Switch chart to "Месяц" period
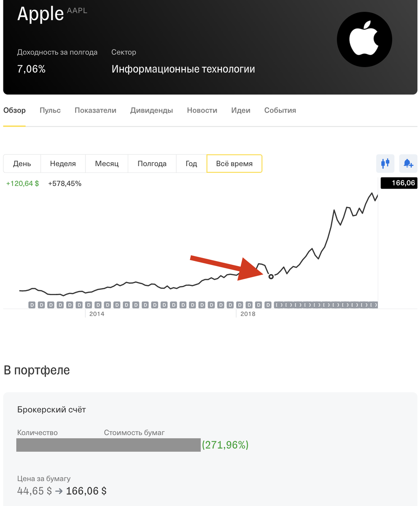Image resolution: width=420 pixels, height=506 pixels. click(x=107, y=164)
